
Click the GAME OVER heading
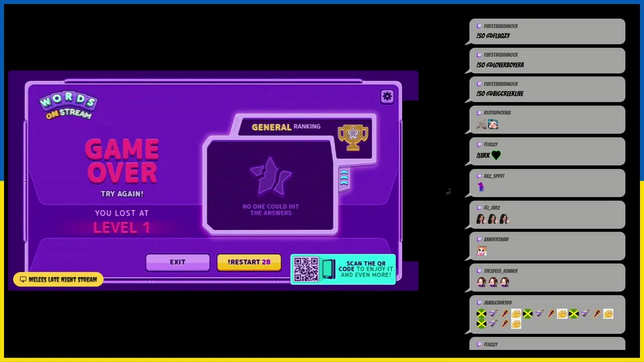[x=122, y=161]
